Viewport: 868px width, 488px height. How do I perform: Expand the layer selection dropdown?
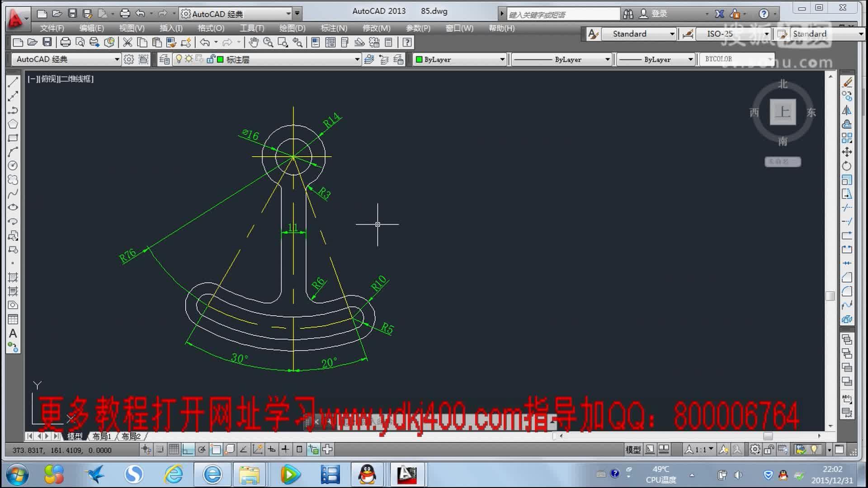(357, 59)
